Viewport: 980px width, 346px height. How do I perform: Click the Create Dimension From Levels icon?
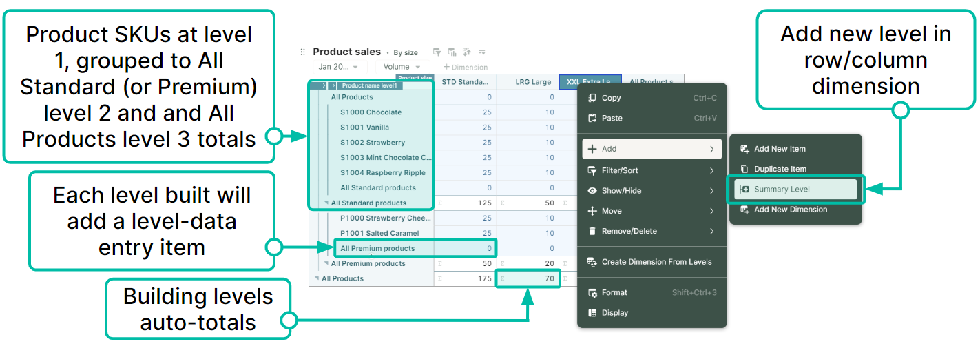pyautogui.click(x=592, y=262)
